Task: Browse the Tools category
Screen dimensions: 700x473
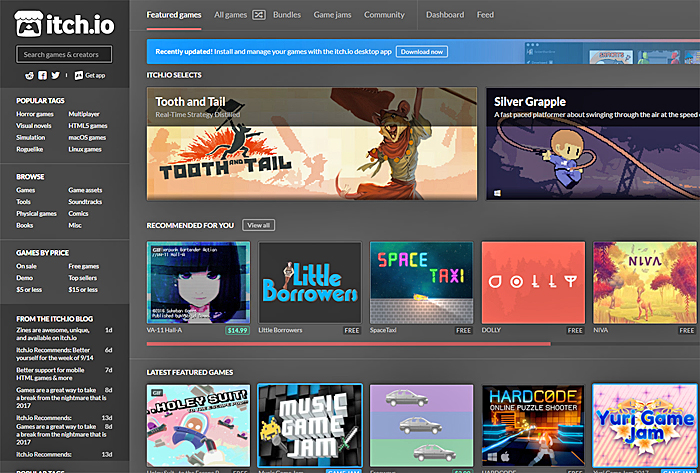Action: 23,202
